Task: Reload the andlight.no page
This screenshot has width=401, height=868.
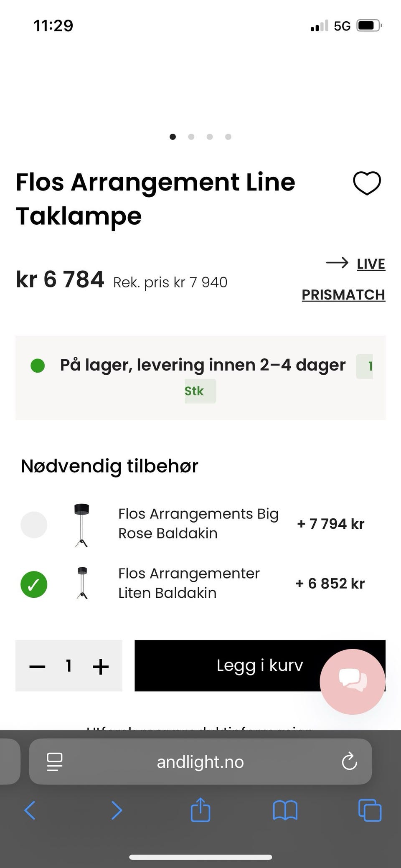Action: pos(349,761)
